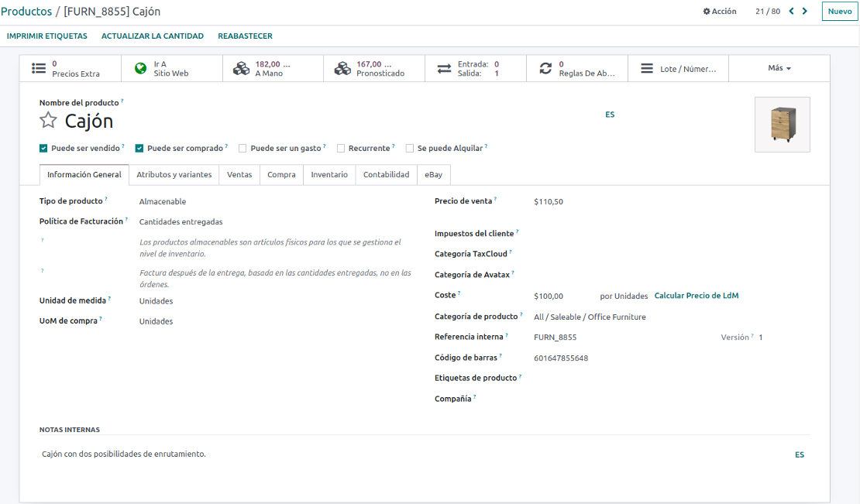Image resolution: width=860 pixels, height=504 pixels.
Task: Open A Mano stock cubes icon
Action: pos(241,68)
